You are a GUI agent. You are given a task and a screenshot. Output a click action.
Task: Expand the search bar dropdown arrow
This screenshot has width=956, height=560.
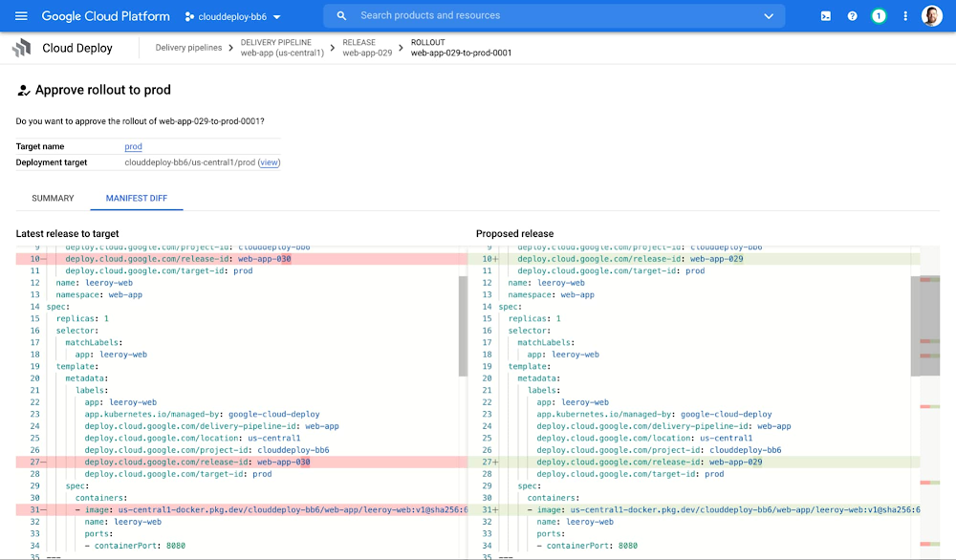[769, 16]
